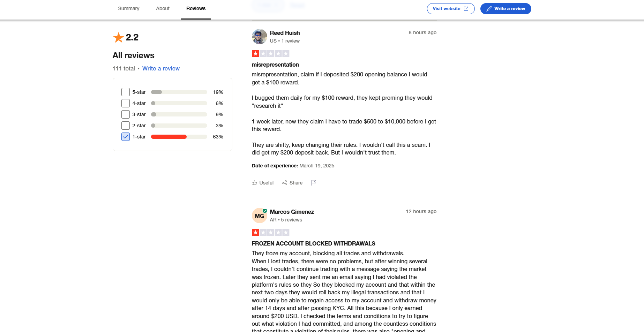
Task: Click the red 1-star percentage bar
Action: 169,137
